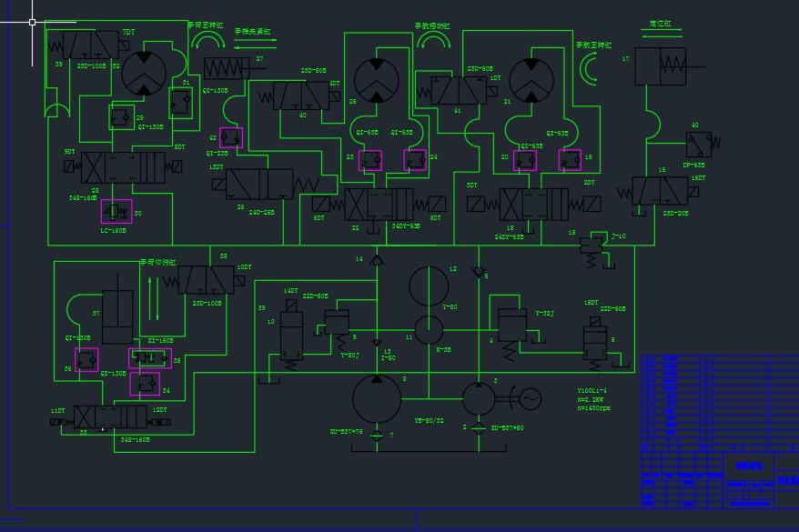Click the 23D-20B label text
This screenshot has width=799, height=532.
[x=675, y=214]
